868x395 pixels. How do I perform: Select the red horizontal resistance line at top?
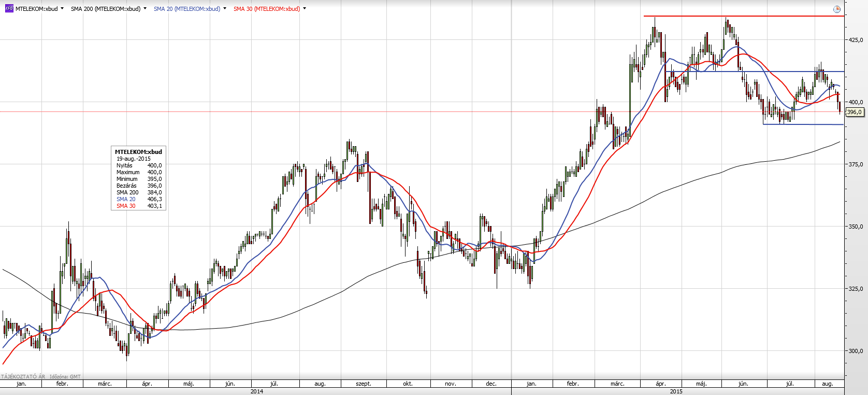[x=744, y=16]
